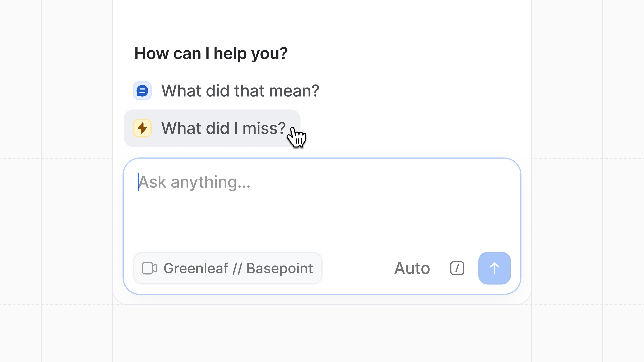Viewport: 644px width, 362px height.
Task: Click the blue chat bubble icon
Action: pyautogui.click(x=142, y=91)
